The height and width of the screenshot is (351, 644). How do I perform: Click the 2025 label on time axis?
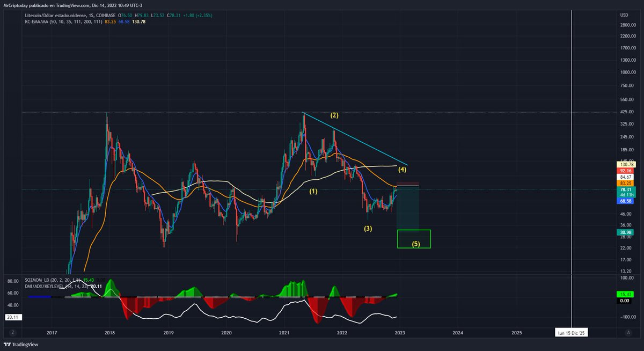[516, 333]
